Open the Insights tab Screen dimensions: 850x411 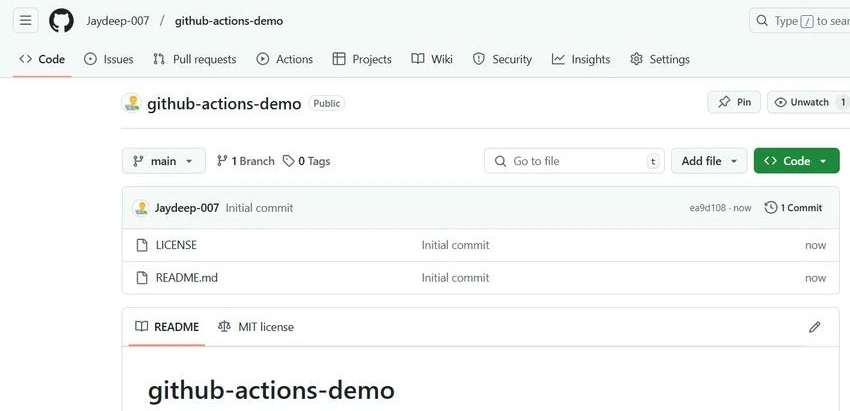[581, 59]
